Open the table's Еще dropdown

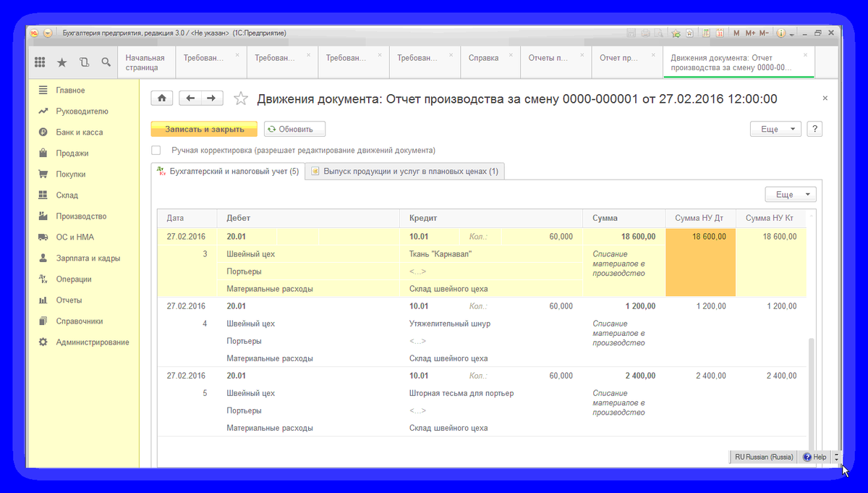click(791, 195)
